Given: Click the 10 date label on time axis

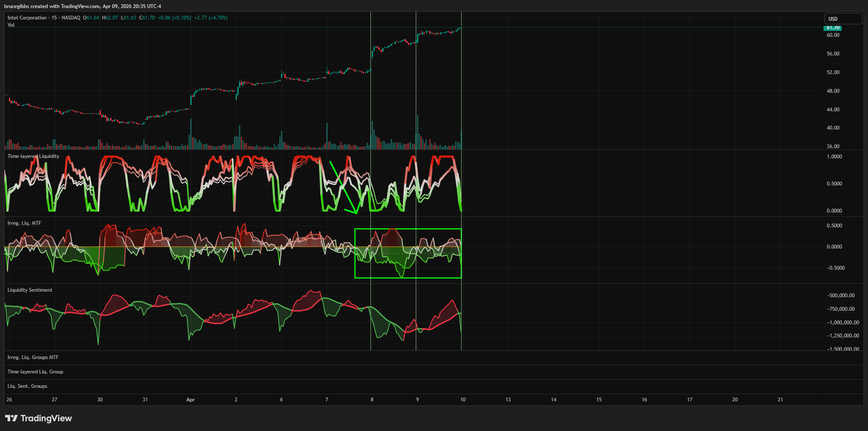Looking at the screenshot, I should 463,400.
